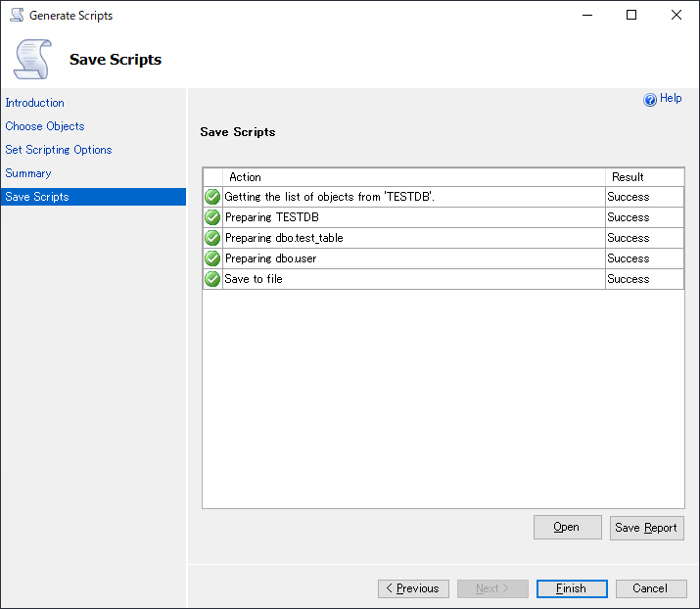Screen dimensions: 700x609
Task: Open the Choose Objects page
Action: click(45, 126)
